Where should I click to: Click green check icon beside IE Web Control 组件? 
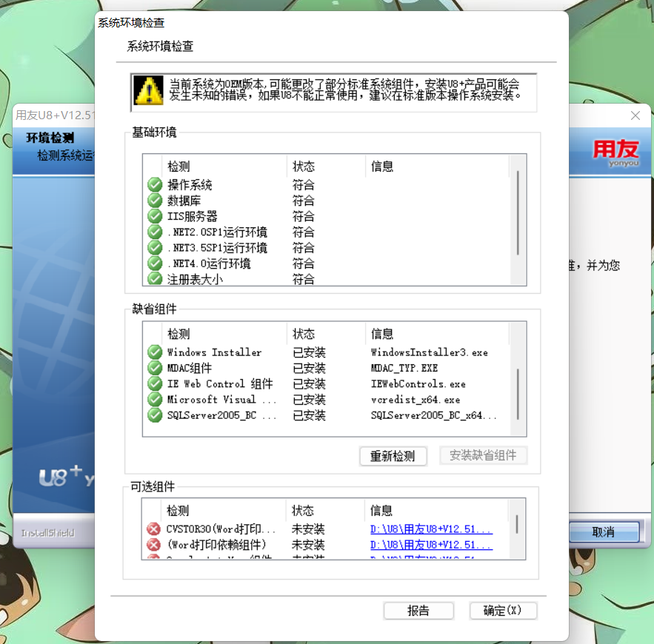[x=155, y=383]
